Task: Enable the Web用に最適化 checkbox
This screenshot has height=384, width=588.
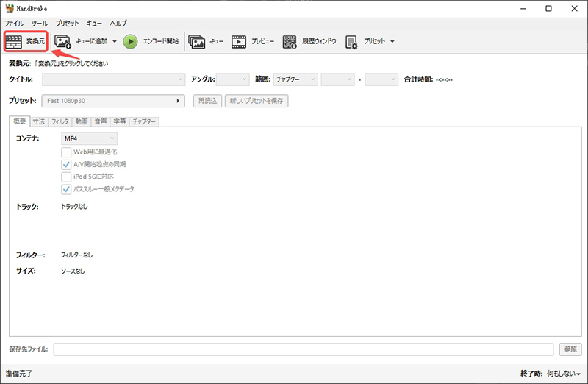Action: coord(66,152)
